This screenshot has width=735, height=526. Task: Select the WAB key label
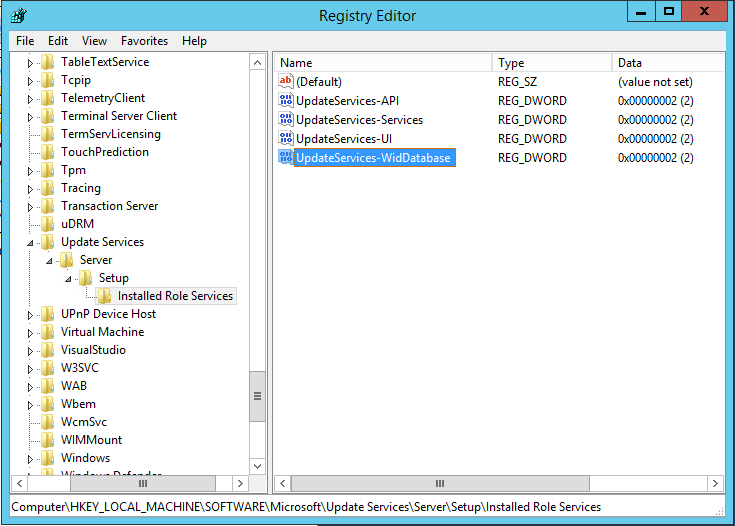tap(74, 386)
